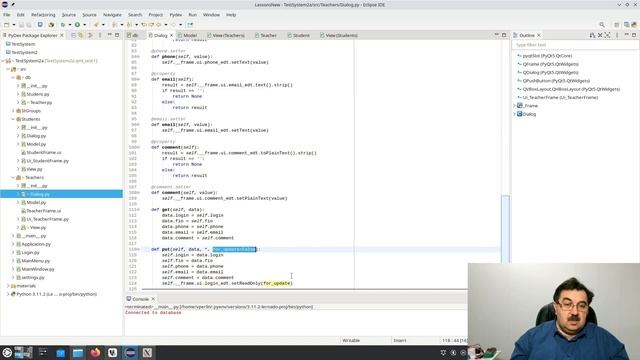Click Collapse All in Package Explorer

tap(73, 36)
